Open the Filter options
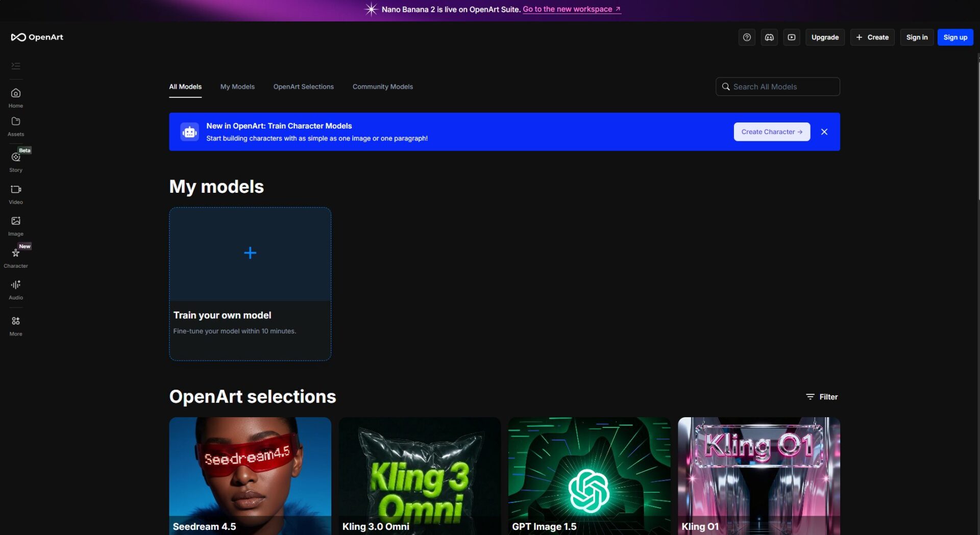Screen dimensions: 980x535 pyautogui.click(x=822, y=397)
